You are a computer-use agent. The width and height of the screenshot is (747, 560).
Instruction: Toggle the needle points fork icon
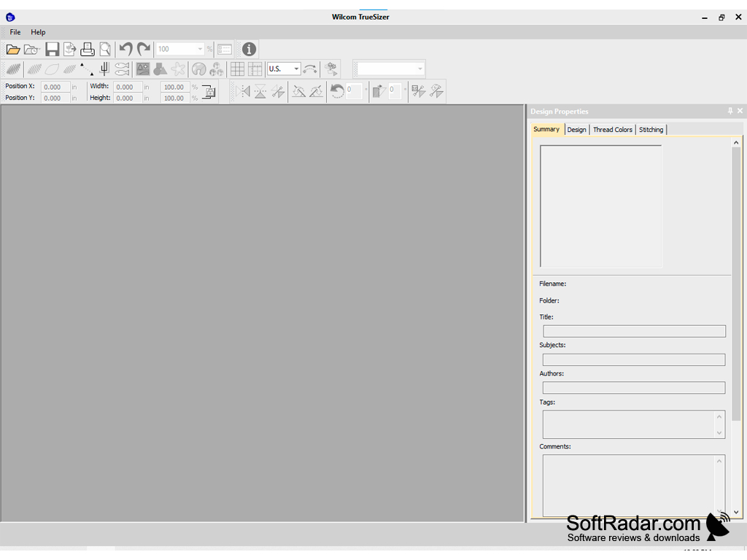104,69
